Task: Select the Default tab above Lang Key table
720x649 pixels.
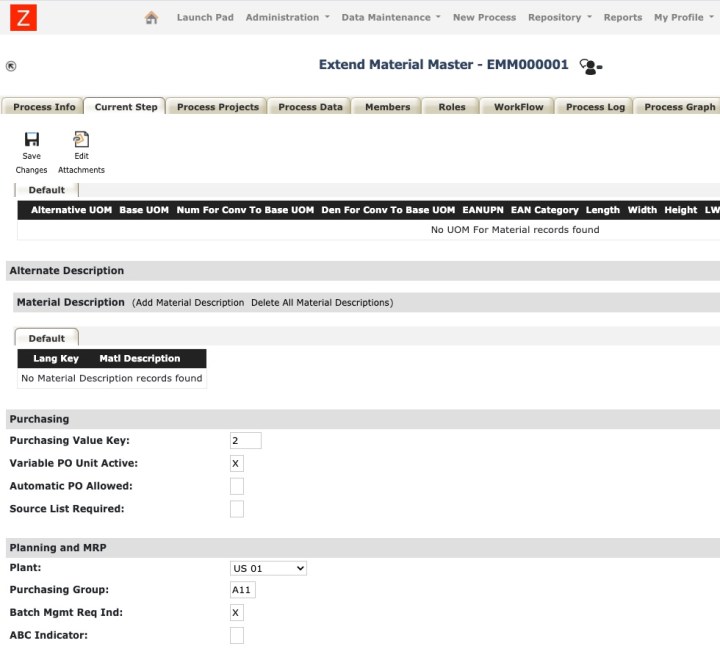Action: coord(46,338)
